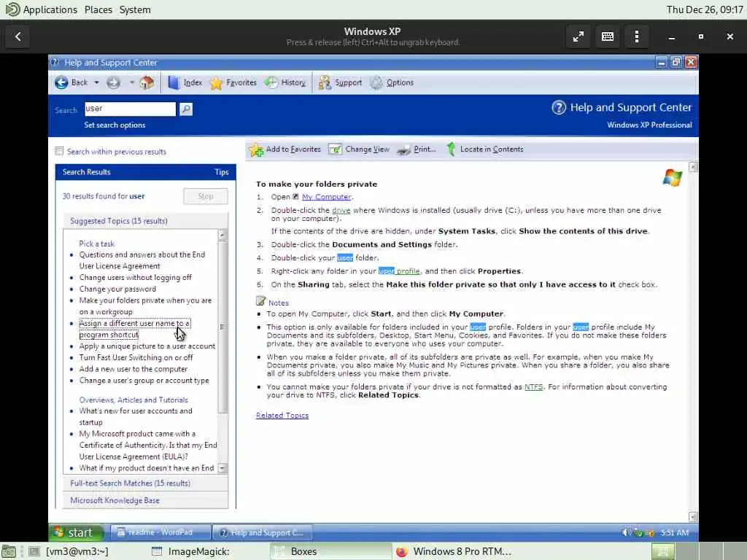Click Add to Favorites star icon
Viewport: 747px width, 560px height.
tap(256, 149)
